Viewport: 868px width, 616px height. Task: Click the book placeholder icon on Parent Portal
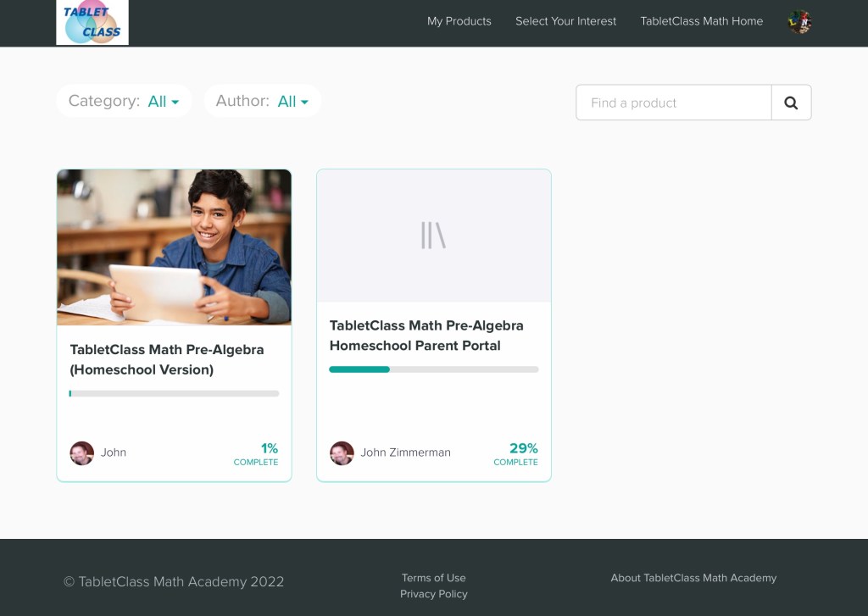pos(433,236)
